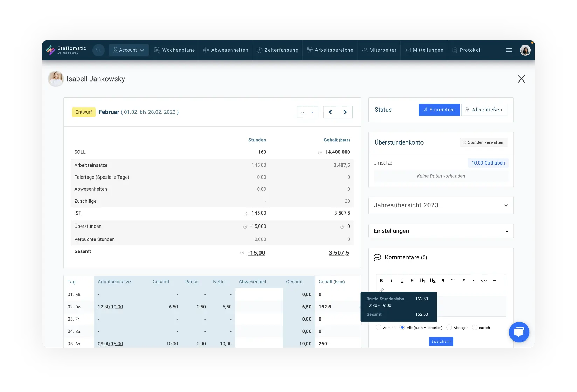The width and height of the screenshot is (577, 392).
Task: Click the shift 12:30-19:00 on 02. Do.
Action: (x=110, y=307)
